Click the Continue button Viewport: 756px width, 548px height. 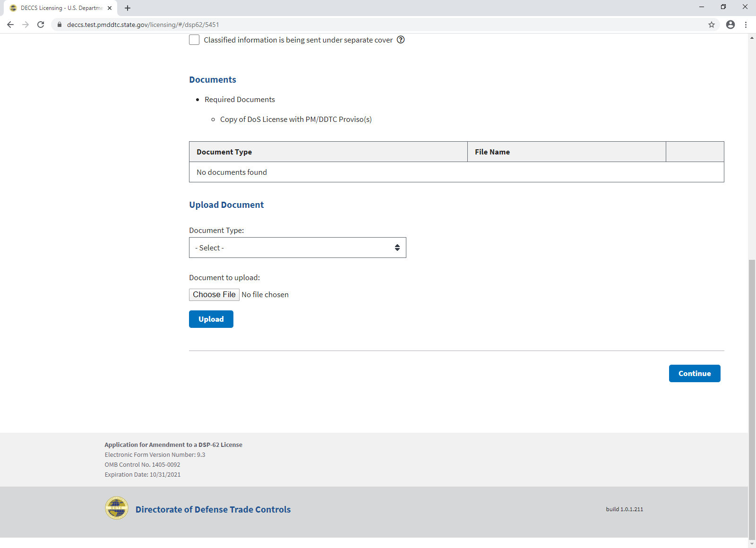tap(694, 373)
